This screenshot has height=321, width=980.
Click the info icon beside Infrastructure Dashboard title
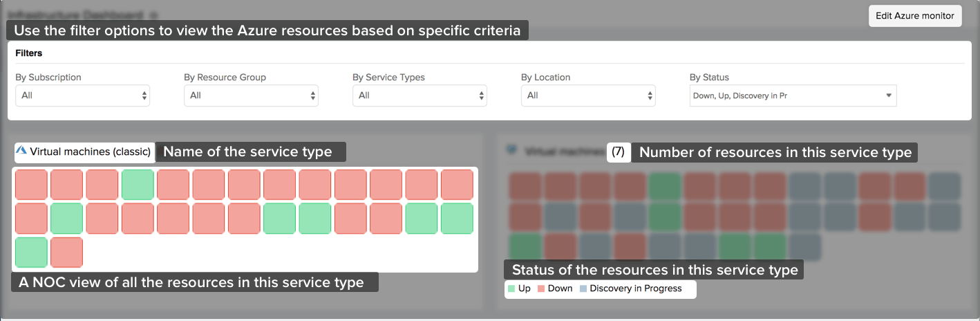tap(153, 15)
